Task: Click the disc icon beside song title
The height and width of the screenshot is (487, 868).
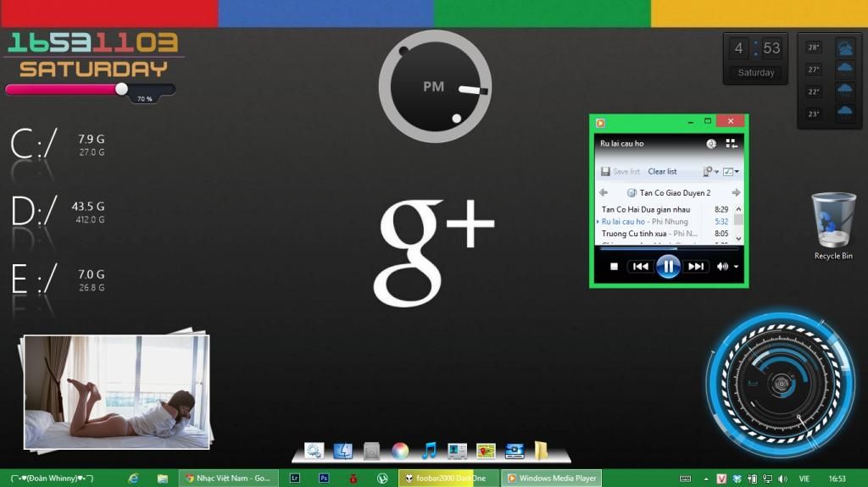Action: pyautogui.click(x=711, y=144)
